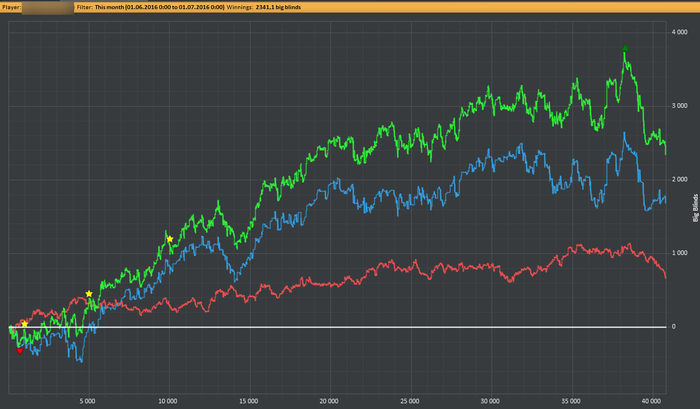Click the 'This month' filter date range text
The height and width of the screenshot is (409, 700).
[159, 7]
